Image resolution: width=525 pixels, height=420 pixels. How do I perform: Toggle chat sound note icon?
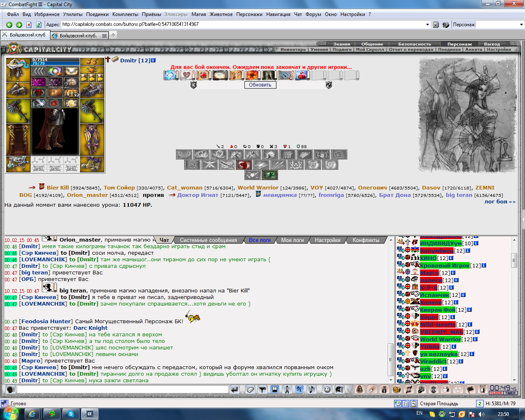pos(311,389)
